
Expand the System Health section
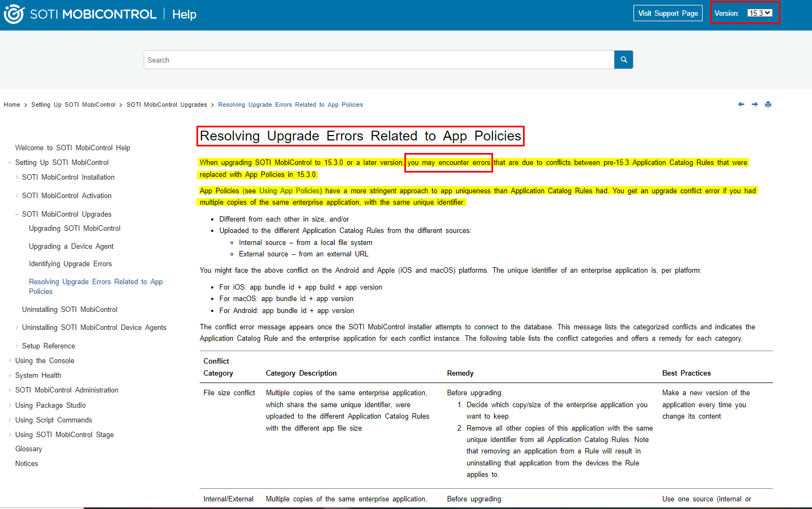point(10,376)
